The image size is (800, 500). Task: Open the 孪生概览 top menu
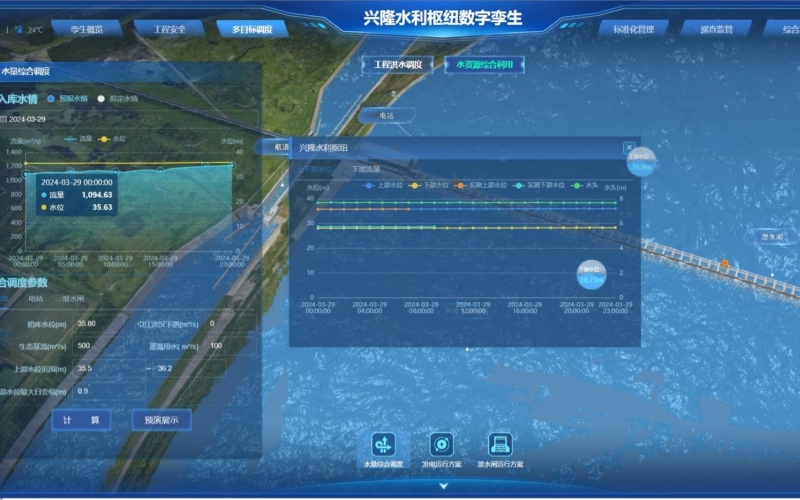87,29
